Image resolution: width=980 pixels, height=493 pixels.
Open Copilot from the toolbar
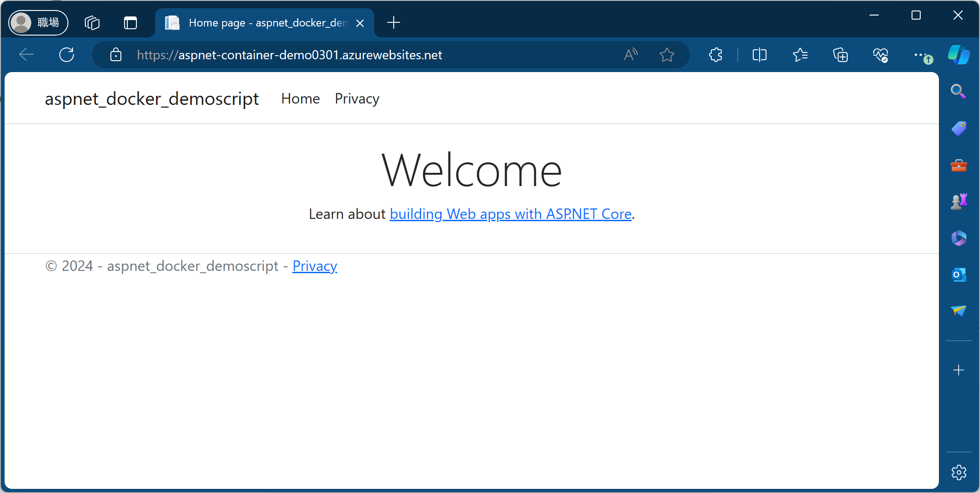click(959, 55)
